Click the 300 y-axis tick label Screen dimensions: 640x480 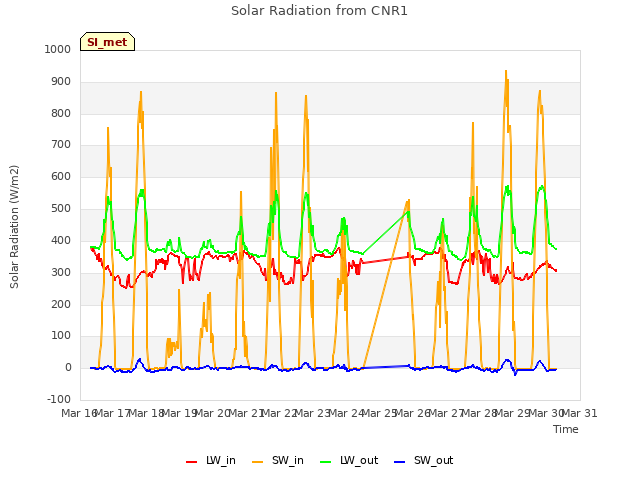tap(61, 272)
